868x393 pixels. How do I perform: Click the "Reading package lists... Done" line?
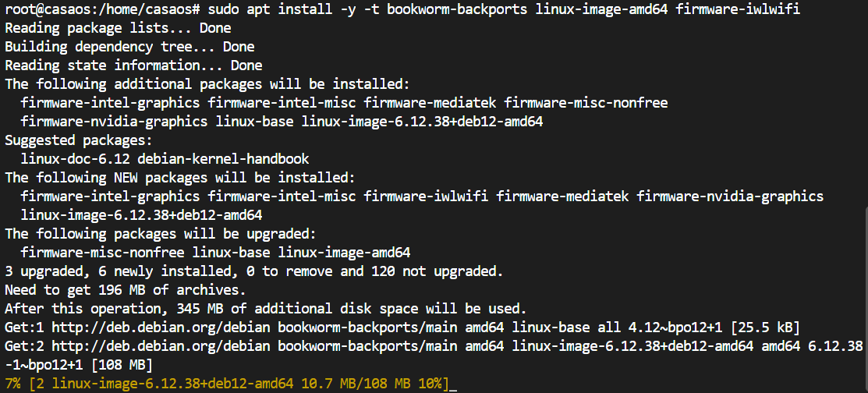(119, 28)
